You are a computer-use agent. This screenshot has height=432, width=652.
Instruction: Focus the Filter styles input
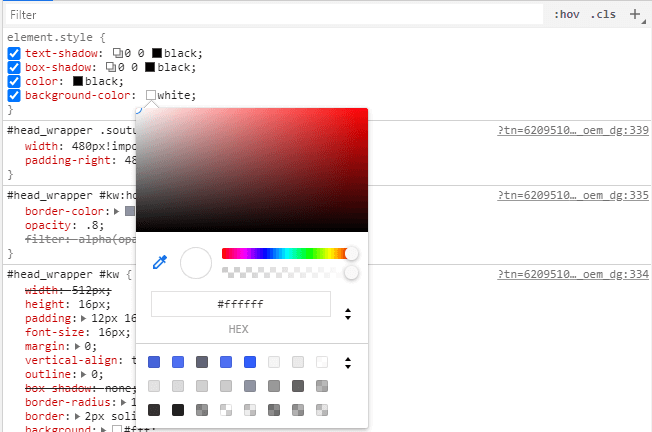click(274, 15)
